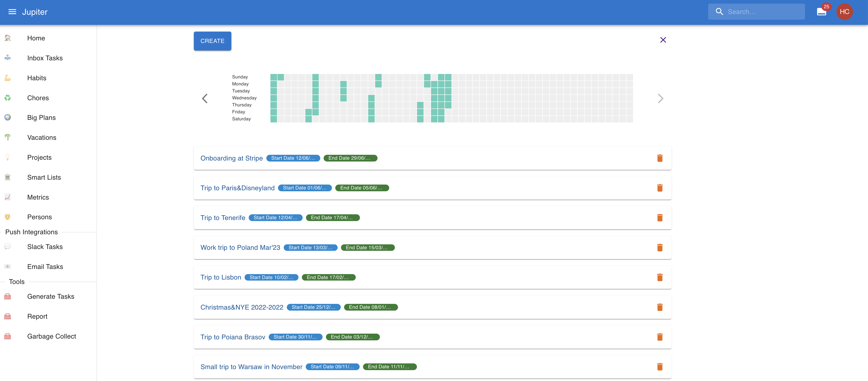Open the HC user avatar menu
Viewport: 868px width, 381px height.
(844, 12)
